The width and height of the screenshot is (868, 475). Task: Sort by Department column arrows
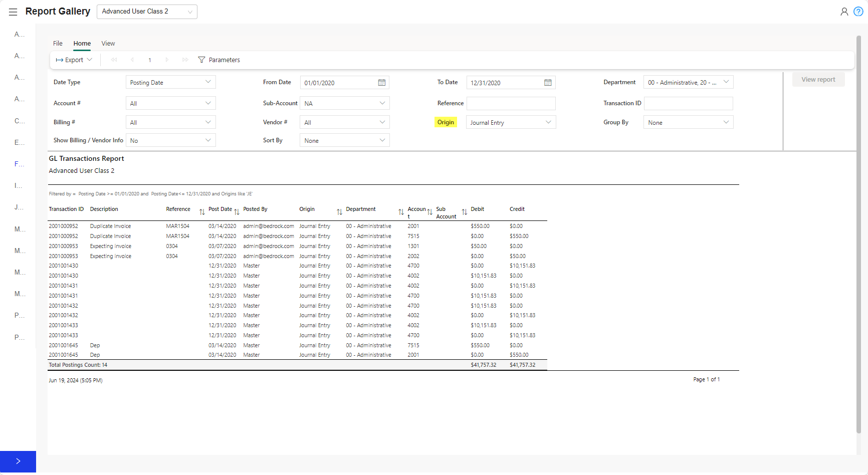401,212
